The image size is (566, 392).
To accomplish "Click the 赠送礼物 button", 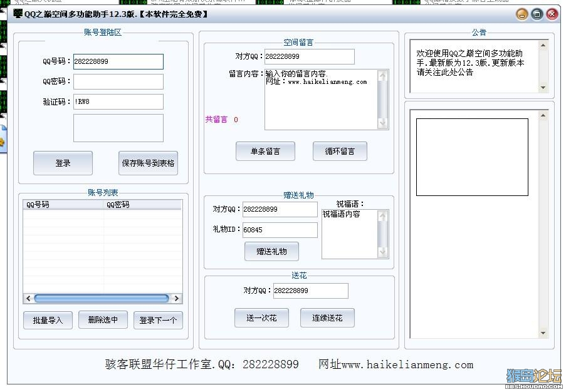I will [271, 251].
